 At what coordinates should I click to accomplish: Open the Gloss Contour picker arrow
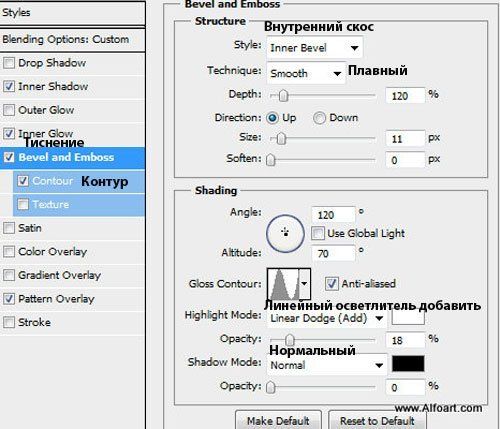coord(305,284)
